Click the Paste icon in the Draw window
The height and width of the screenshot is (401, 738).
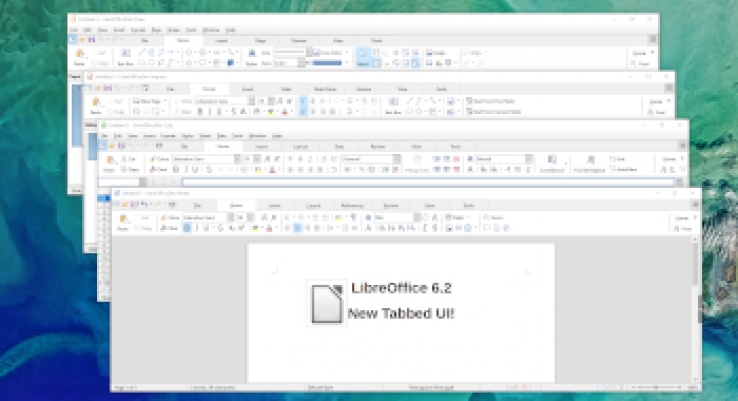click(x=80, y=57)
